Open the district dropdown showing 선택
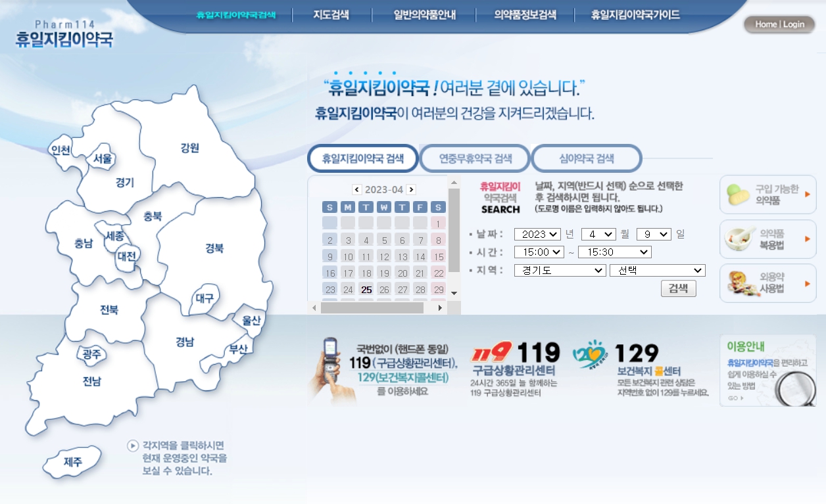Screen dimensions: 826x504 click(x=658, y=270)
